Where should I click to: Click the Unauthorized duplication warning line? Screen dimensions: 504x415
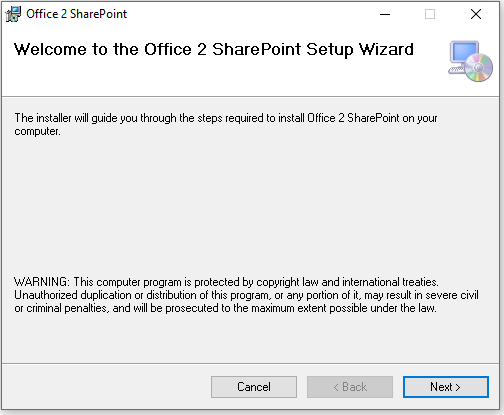(246, 295)
